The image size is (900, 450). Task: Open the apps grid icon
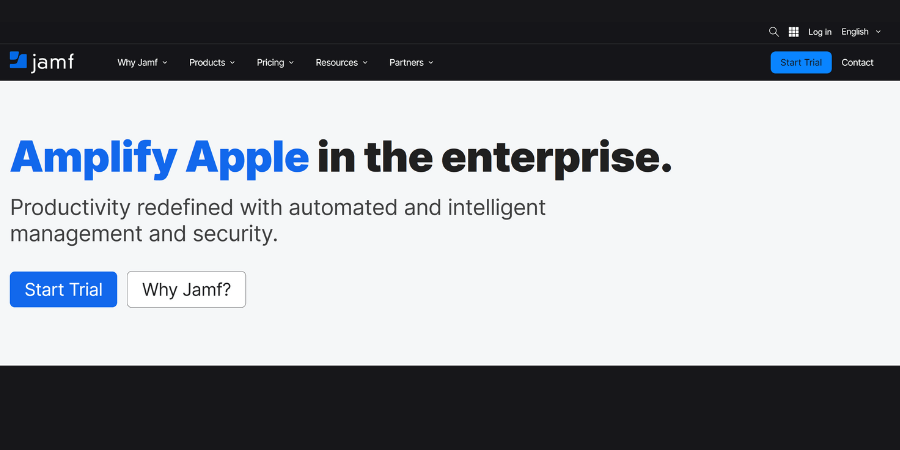[794, 32]
